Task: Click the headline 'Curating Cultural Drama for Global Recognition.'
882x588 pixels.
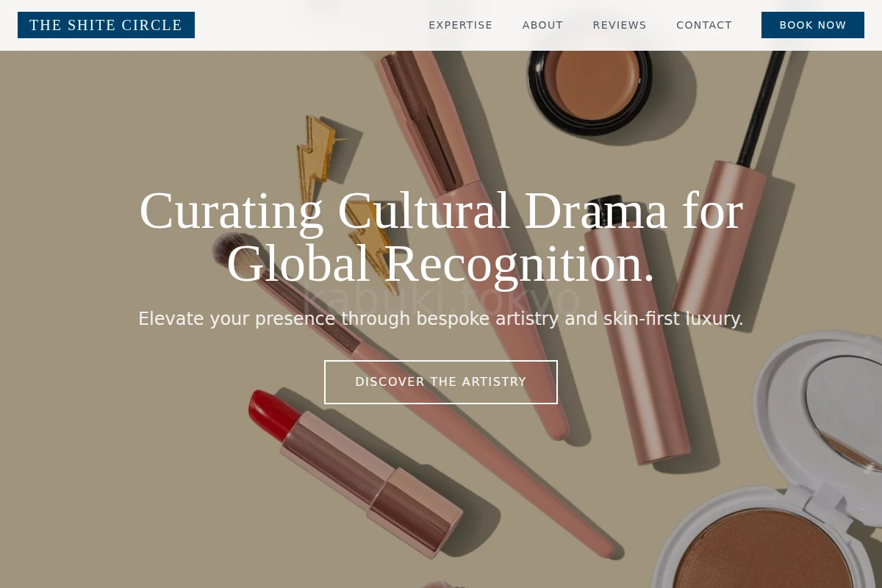Action: pos(441,237)
